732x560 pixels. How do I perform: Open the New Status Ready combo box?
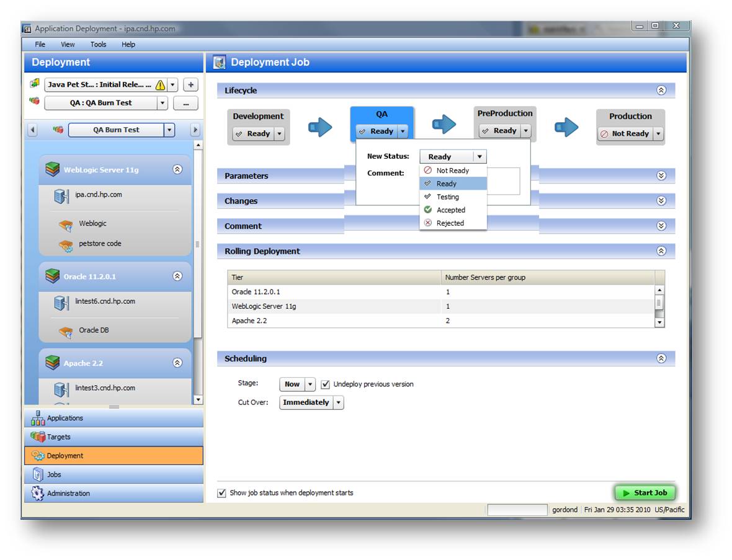453,157
